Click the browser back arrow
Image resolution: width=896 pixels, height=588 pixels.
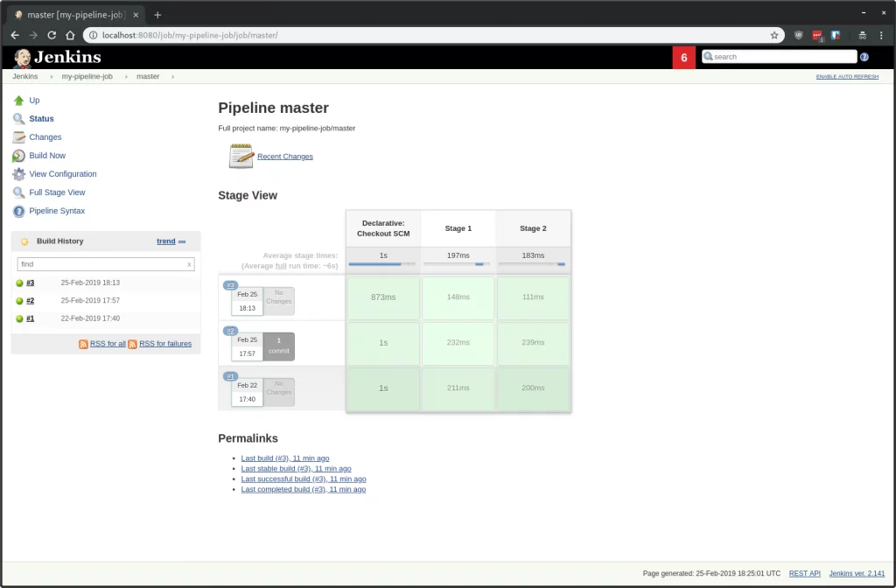(15, 35)
